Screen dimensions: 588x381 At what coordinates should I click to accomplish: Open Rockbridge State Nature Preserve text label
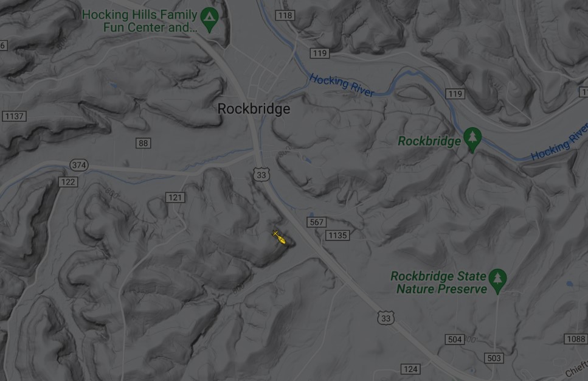tap(439, 282)
